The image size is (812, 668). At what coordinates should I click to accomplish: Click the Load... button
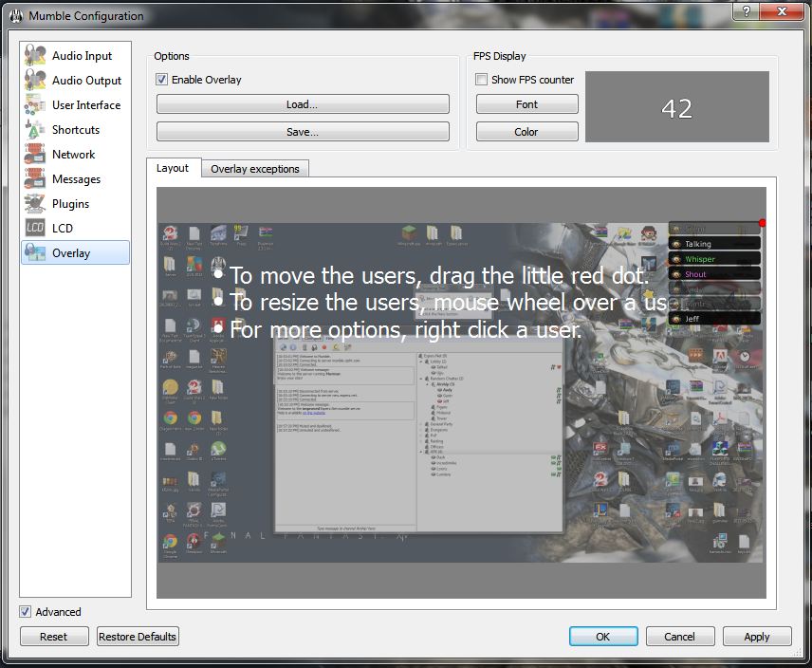[x=302, y=104]
